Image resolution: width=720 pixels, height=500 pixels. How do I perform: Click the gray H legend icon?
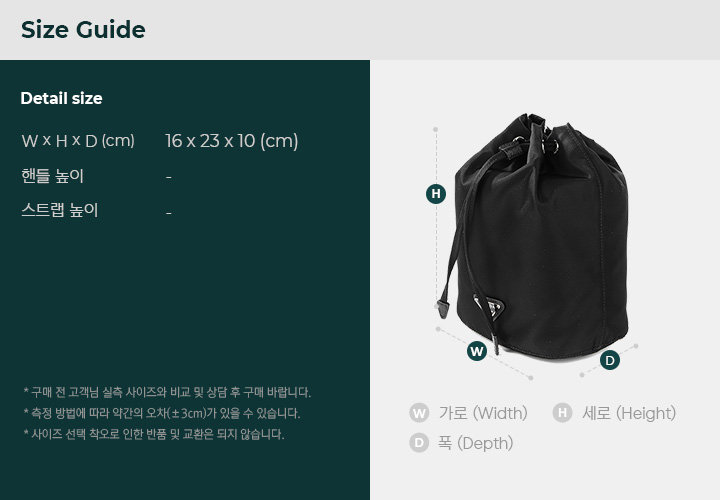[x=562, y=413]
